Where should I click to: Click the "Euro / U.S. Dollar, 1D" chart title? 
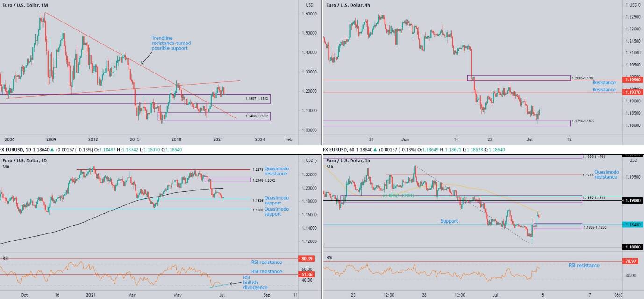(x=25, y=160)
